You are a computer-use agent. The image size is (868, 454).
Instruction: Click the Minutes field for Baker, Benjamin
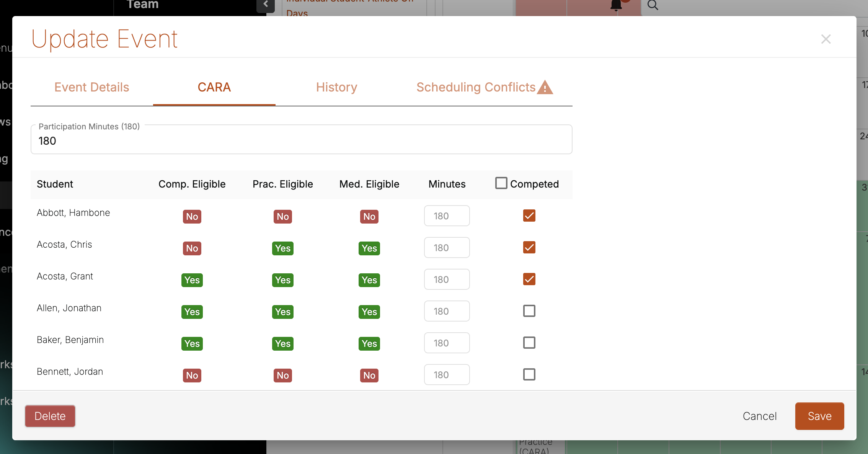pos(447,343)
